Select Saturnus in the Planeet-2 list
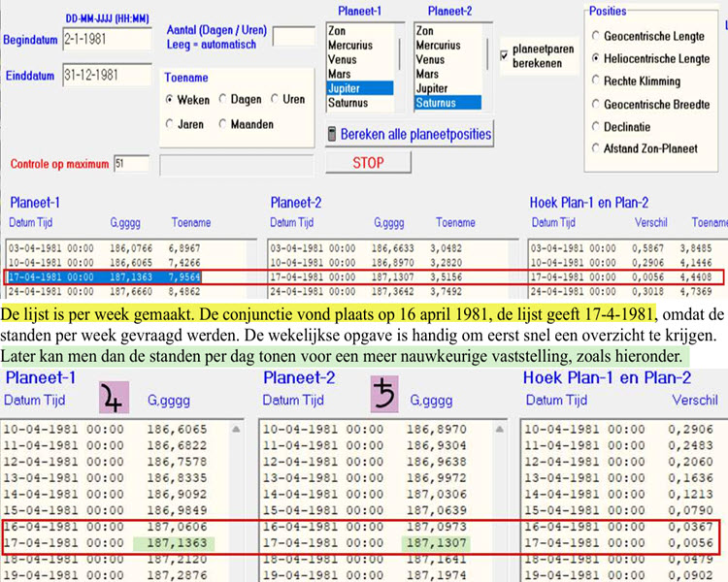This screenshot has width=728, height=582. (448, 103)
